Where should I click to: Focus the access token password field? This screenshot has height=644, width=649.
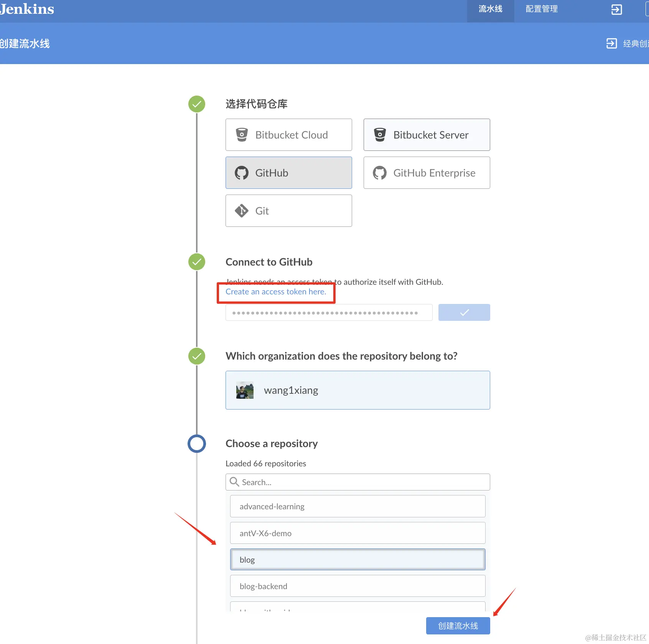329,312
